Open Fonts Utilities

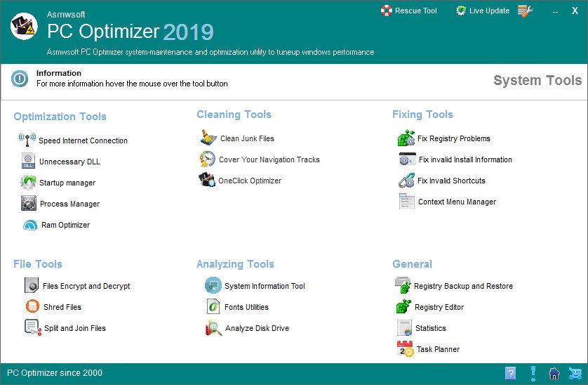pos(246,307)
